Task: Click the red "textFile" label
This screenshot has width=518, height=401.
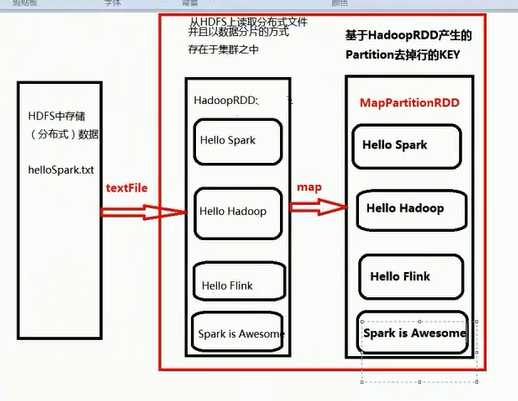Action: [127, 188]
